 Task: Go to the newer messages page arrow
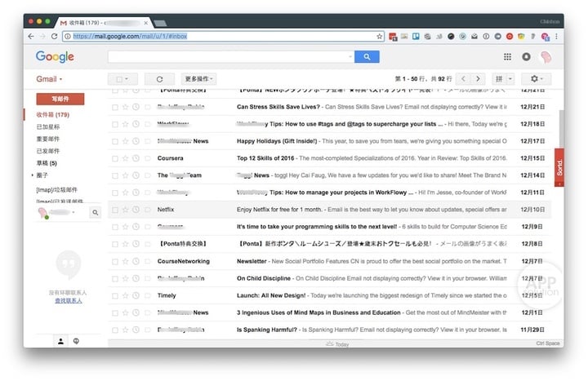(463, 78)
